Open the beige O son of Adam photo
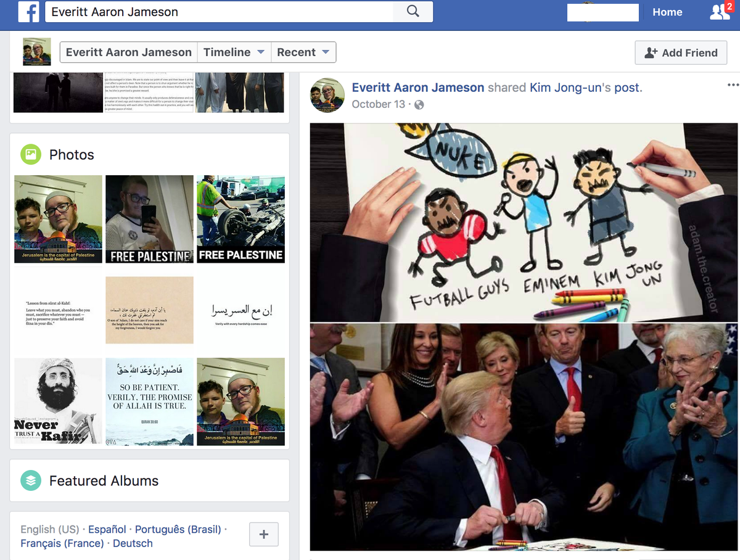The width and height of the screenshot is (740, 560). click(149, 310)
